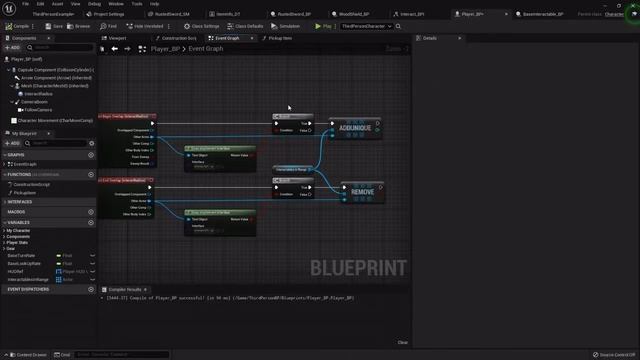
Task: Open Class Settings
Action: click(x=201, y=26)
